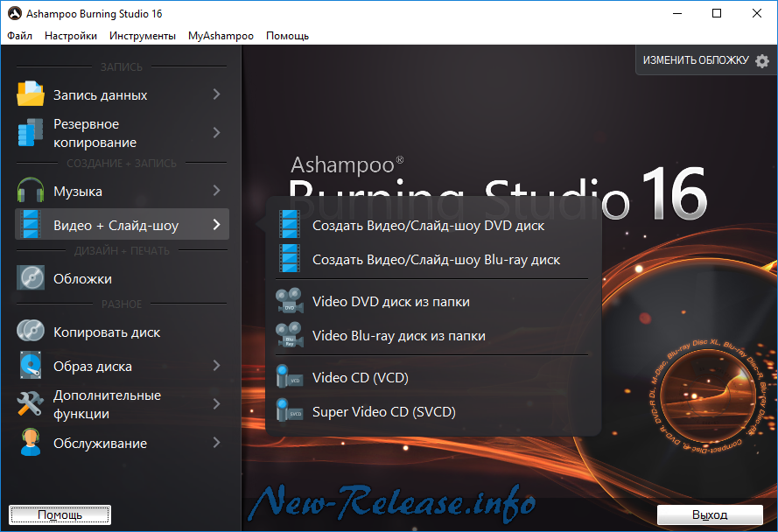
Task: Open the Файл menu
Action: (19, 36)
